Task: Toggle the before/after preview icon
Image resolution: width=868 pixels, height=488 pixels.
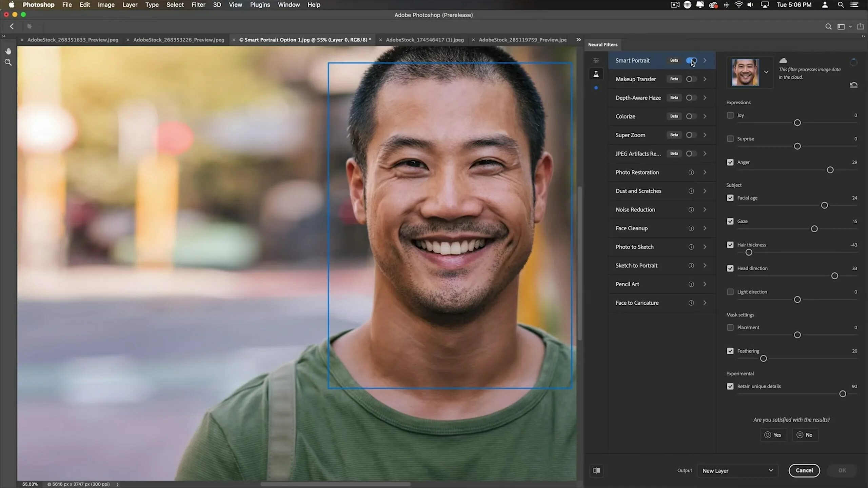Action: [x=597, y=470]
